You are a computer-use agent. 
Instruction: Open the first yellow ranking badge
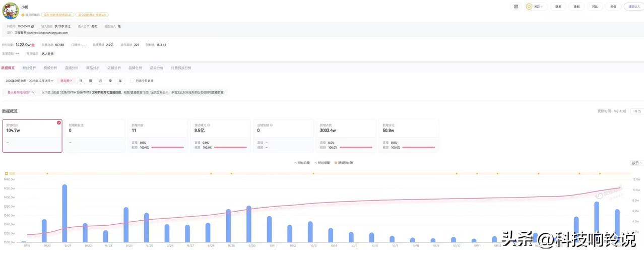pyautogui.click(x=58, y=15)
